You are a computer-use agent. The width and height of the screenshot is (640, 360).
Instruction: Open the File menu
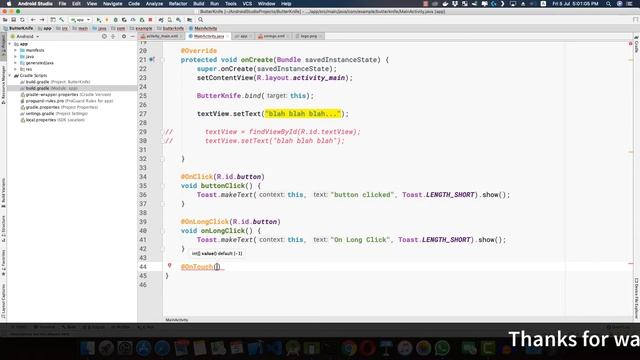click(x=62, y=4)
